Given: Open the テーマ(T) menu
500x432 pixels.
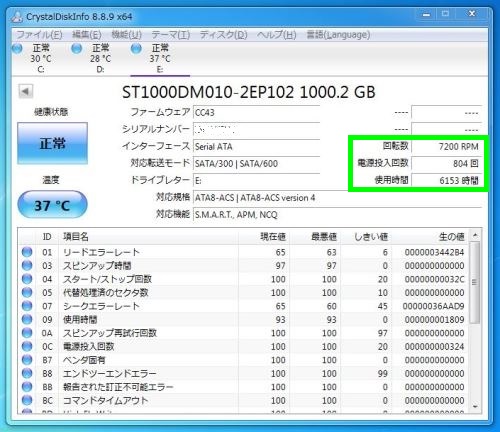Looking at the screenshot, I should [171, 35].
